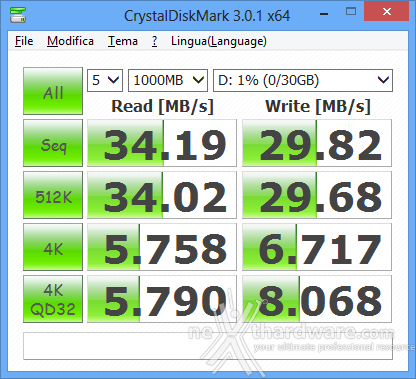
Task: Start the 512K benchmark test
Action: [53, 195]
